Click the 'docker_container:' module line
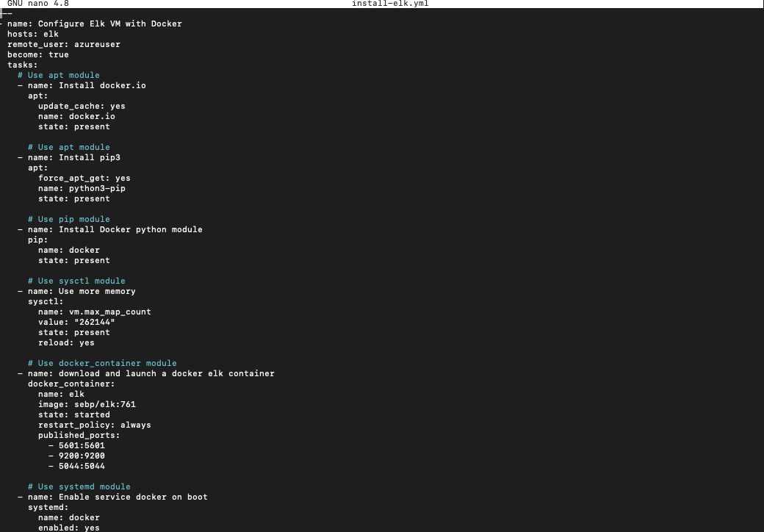 pyautogui.click(x=71, y=384)
